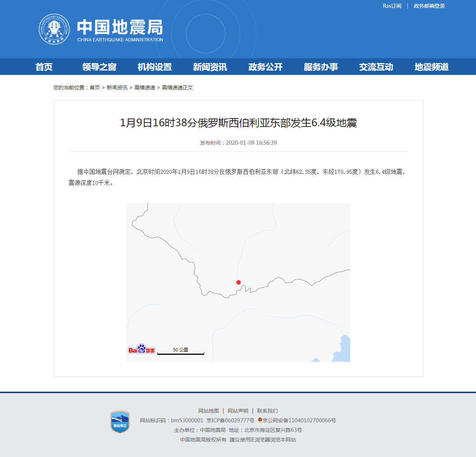Open the 地震频道 navigation menu item

point(431,67)
